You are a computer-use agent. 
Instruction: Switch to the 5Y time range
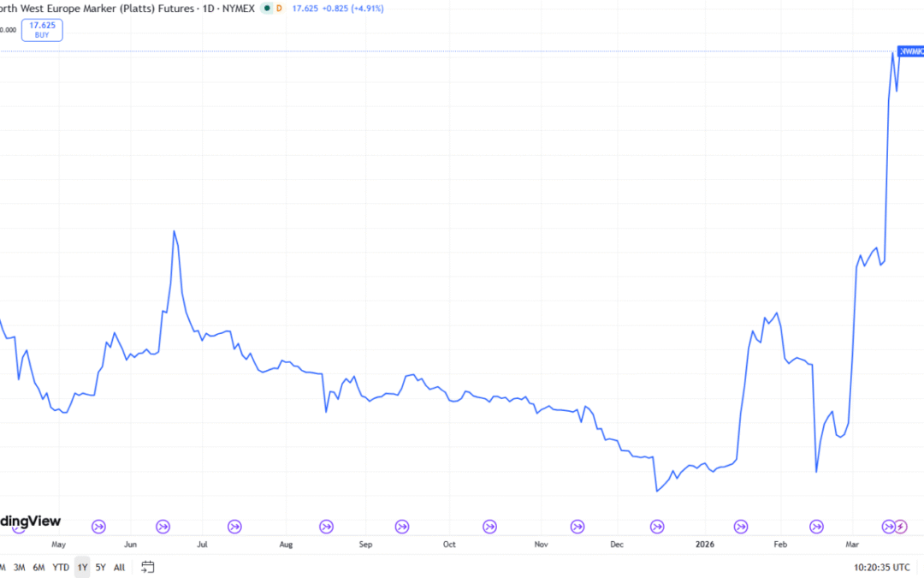[101, 567]
